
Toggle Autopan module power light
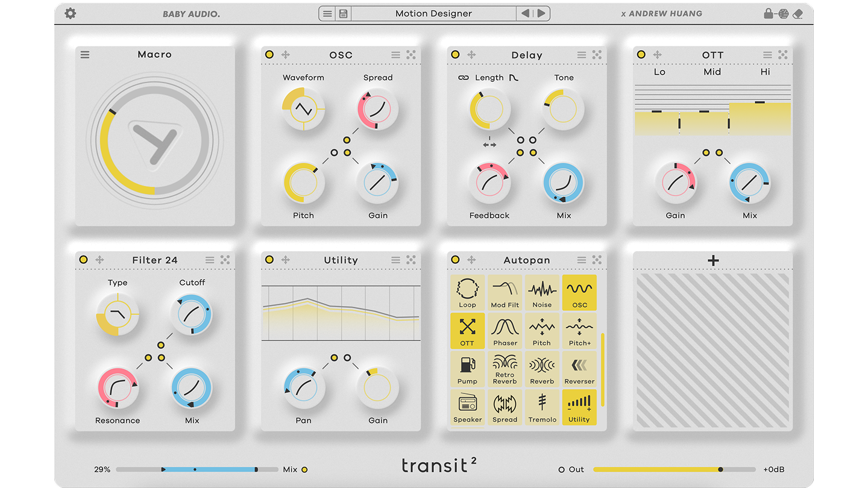pos(455,260)
